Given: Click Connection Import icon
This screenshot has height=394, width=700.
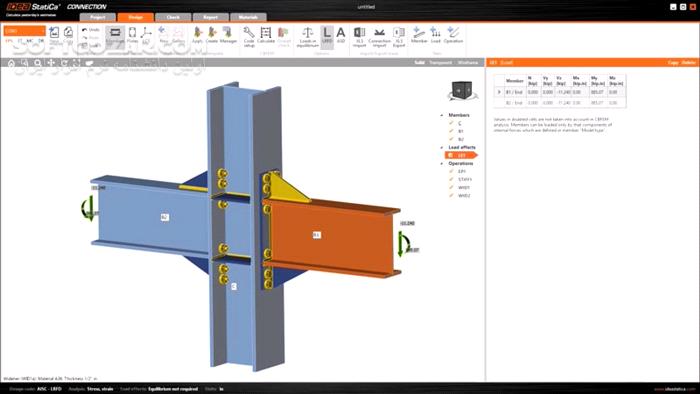Looking at the screenshot, I should pos(379,36).
